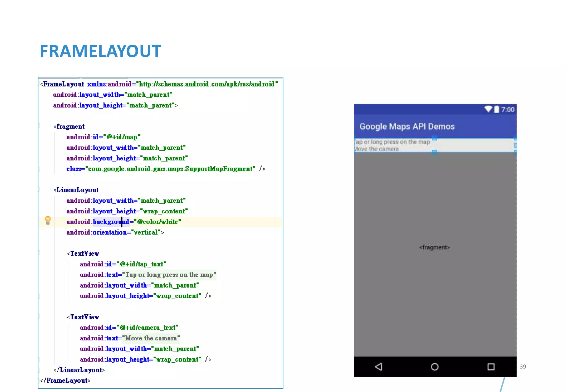The image size is (566, 392).
Task: Collapse the fragment tag fold marker
Action: point(39,126)
